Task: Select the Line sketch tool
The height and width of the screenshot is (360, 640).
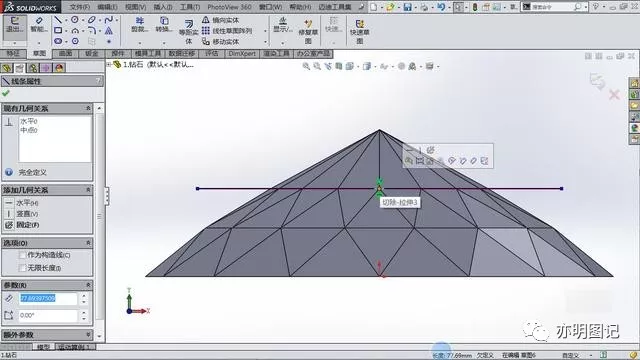Action: (x=58, y=20)
